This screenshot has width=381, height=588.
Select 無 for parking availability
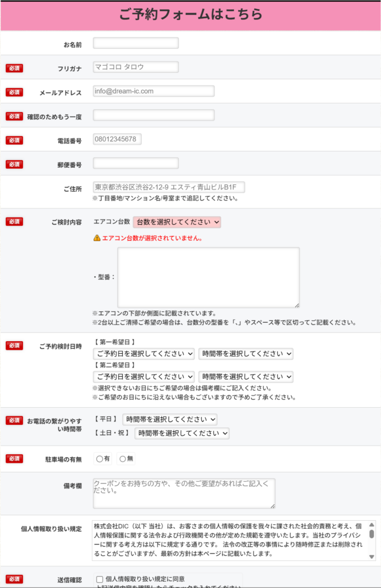122,459
